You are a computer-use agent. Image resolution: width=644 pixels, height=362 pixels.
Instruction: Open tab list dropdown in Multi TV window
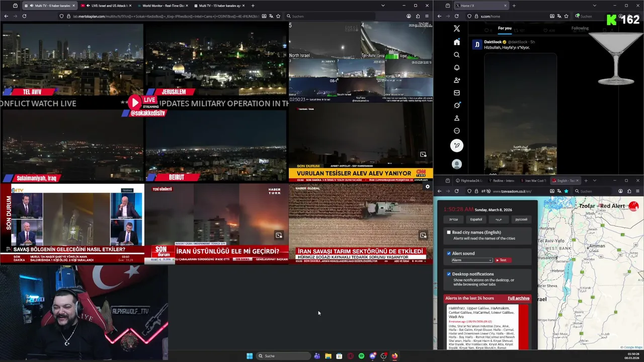click(383, 6)
